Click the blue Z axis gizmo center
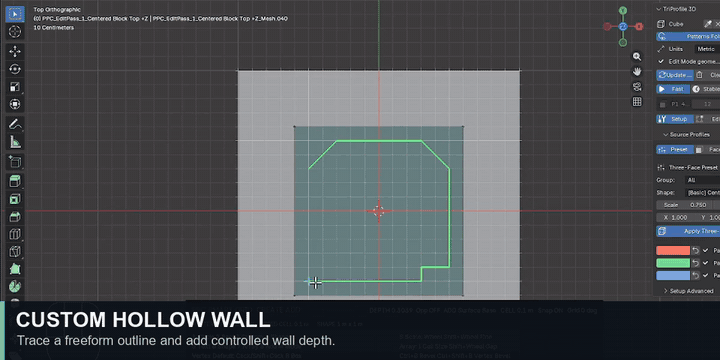Image resolution: width=720 pixels, height=360 pixels. coord(623,27)
